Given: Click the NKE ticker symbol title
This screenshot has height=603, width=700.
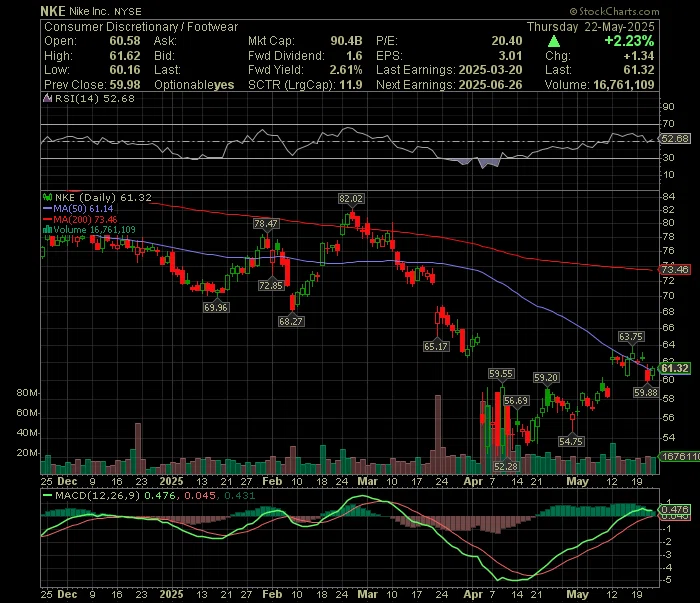Looking at the screenshot, I should [x=53, y=11].
